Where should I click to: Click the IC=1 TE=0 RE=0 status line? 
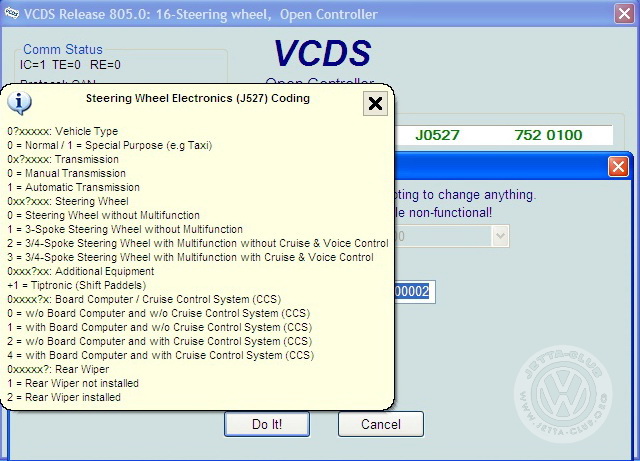tap(70, 65)
